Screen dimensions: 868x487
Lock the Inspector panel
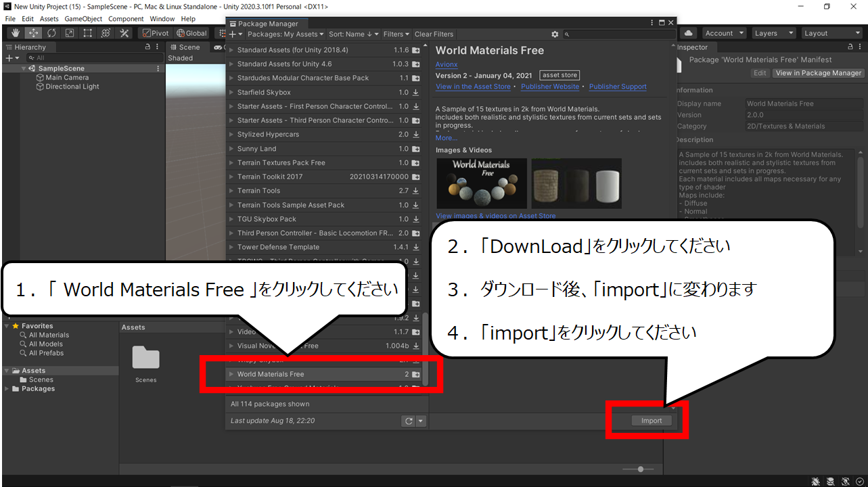(850, 47)
